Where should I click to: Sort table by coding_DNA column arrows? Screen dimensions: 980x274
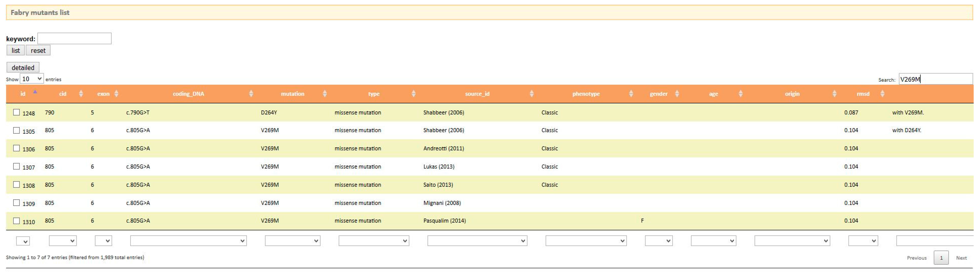click(x=251, y=94)
